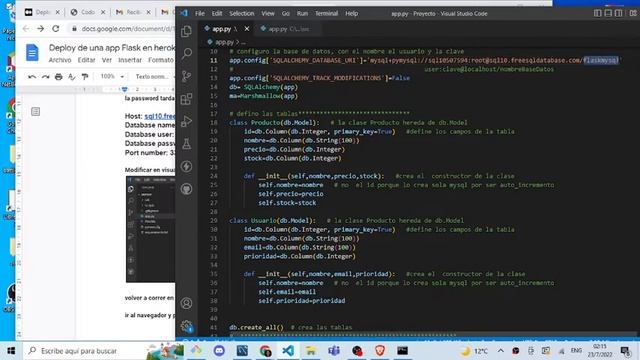Close the Deploy Chrome tab
Image resolution: width=640 pixels, height=360 pixels.
[x=58, y=12]
